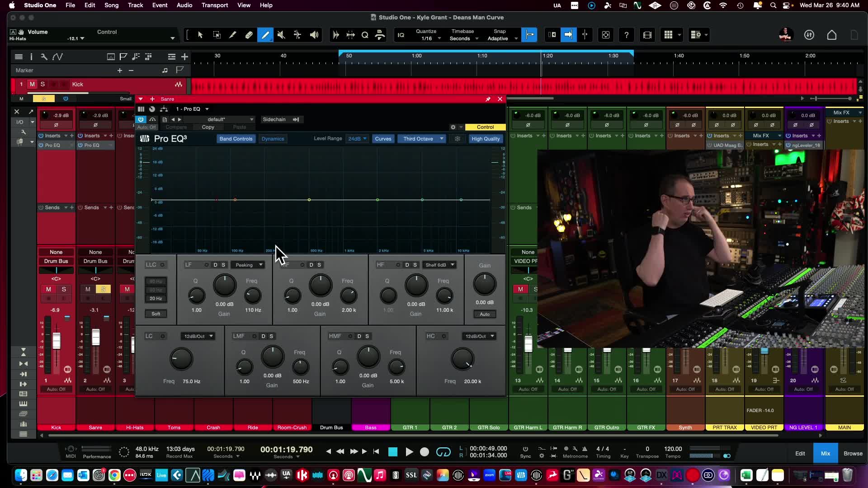The width and height of the screenshot is (868, 488).
Task: Select the Arrow tool in toolbar
Action: (x=200, y=35)
